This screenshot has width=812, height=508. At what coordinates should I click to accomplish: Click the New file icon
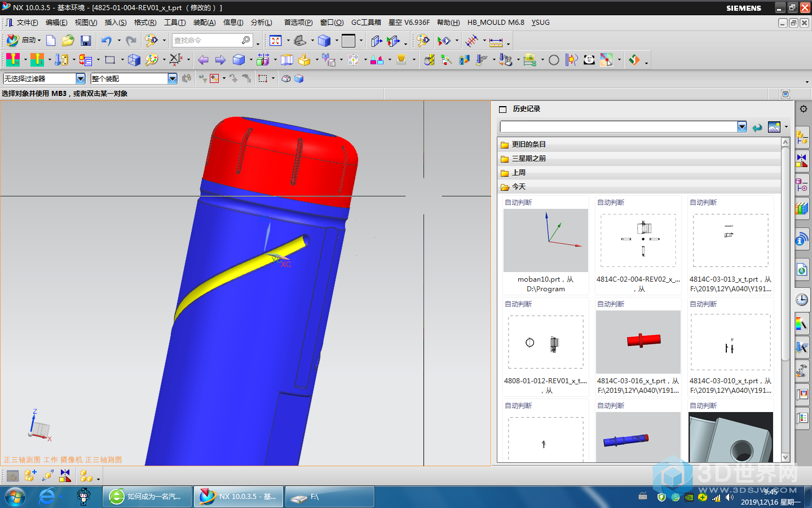pos(51,41)
